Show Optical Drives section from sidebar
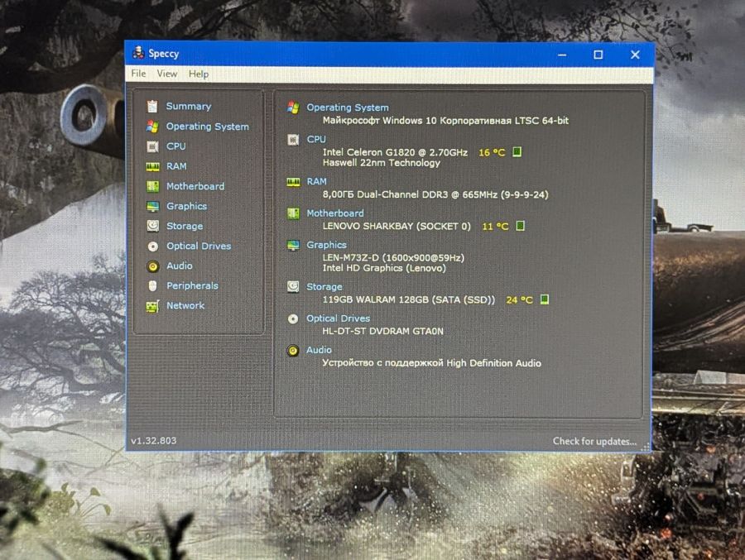745x560 pixels. [x=199, y=246]
